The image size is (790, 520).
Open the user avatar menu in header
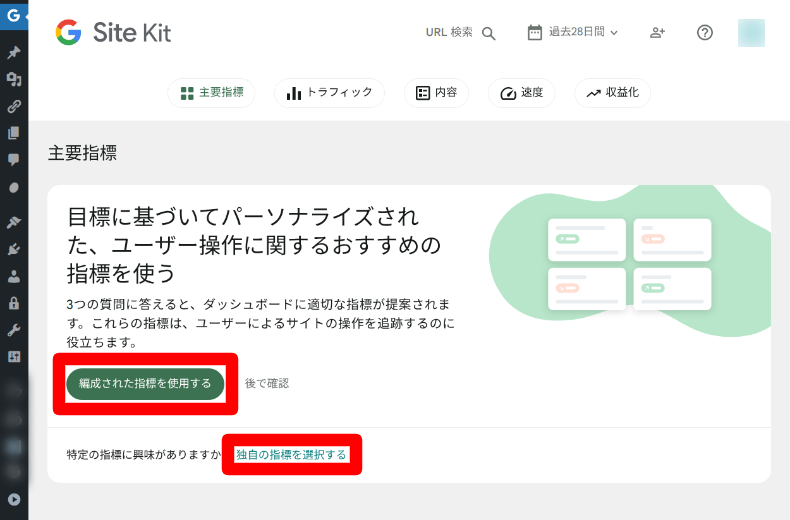coord(751,33)
